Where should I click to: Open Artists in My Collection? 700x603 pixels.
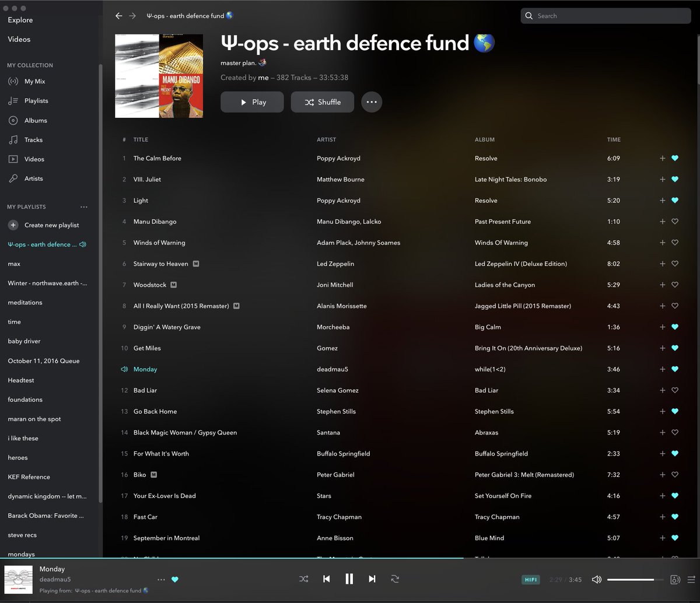[x=33, y=178]
